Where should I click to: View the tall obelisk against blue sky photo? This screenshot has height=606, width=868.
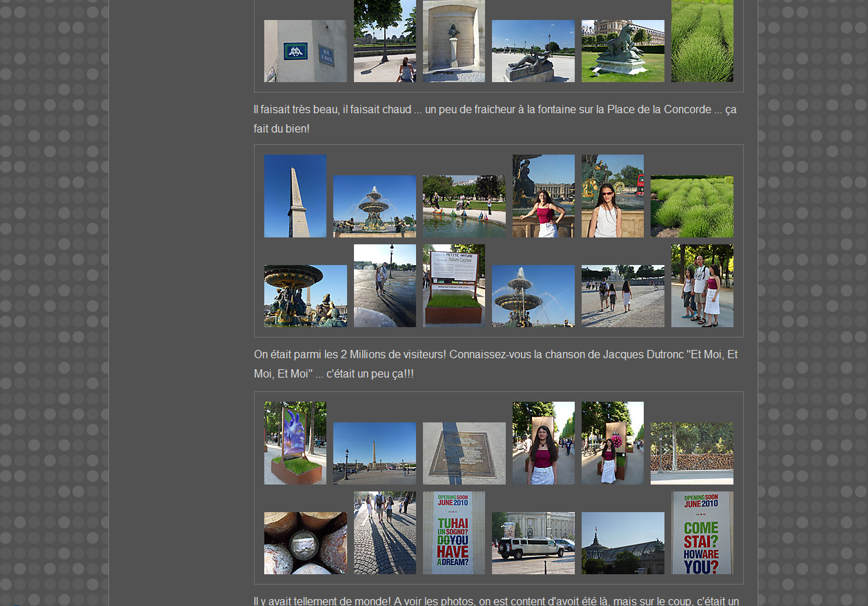[x=295, y=196]
